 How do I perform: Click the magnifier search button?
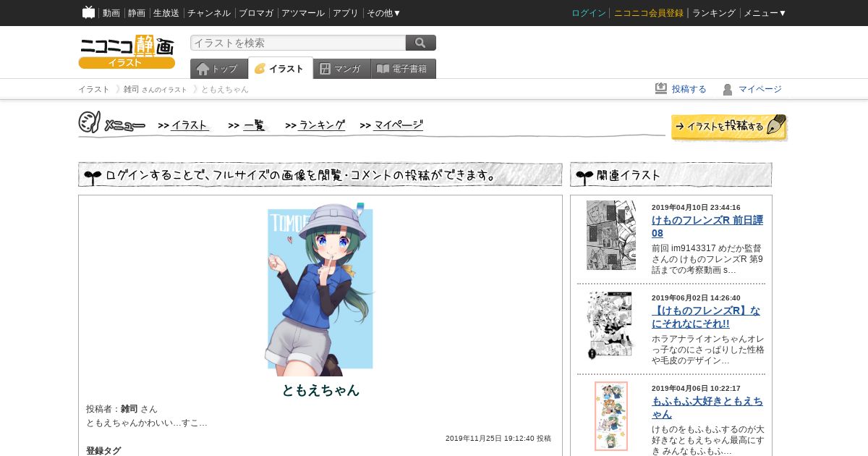click(x=421, y=43)
